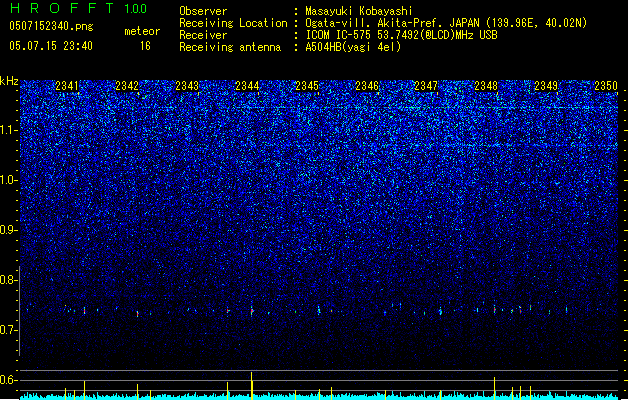This screenshot has width=629, height=400.
Task: Click the 0.6 kHz axis label
Action: pyautogui.click(x=8, y=380)
